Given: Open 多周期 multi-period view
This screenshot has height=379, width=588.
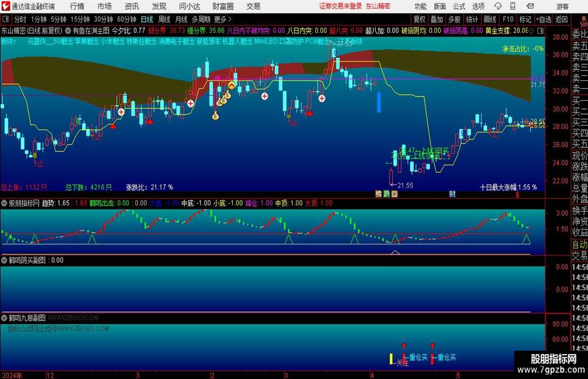Looking at the screenshot, I should (x=201, y=19).
